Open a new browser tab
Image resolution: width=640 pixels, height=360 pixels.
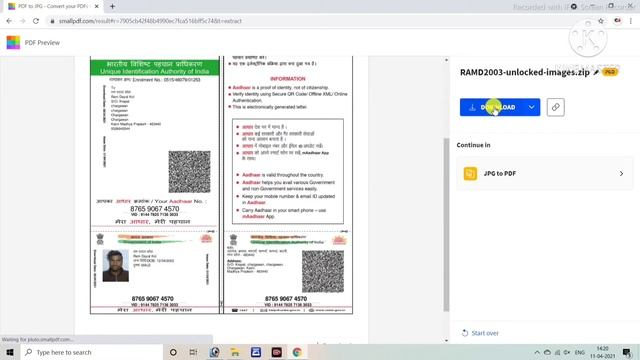click(x=112, y=7)
